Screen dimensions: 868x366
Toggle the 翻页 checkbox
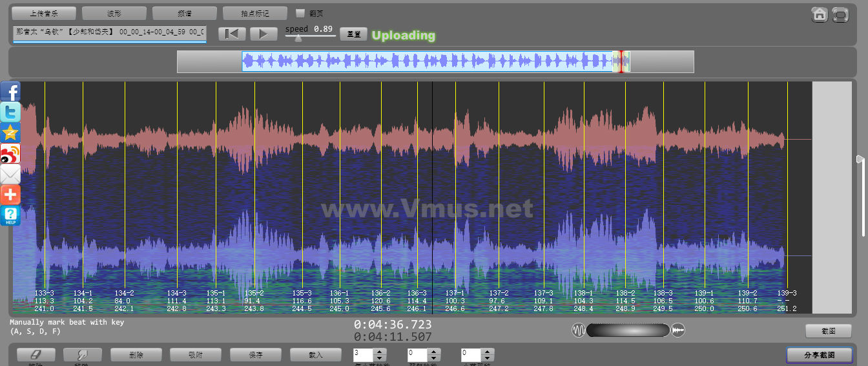300,13
